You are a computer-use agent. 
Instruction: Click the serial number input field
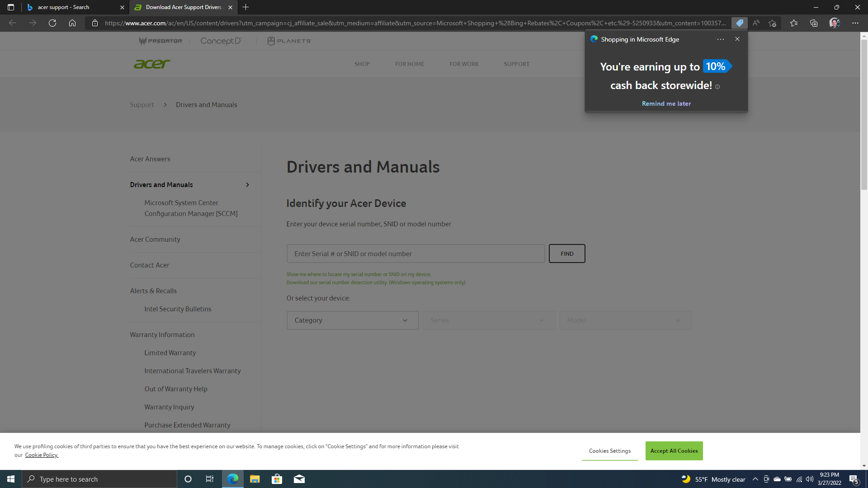point(415,253)
